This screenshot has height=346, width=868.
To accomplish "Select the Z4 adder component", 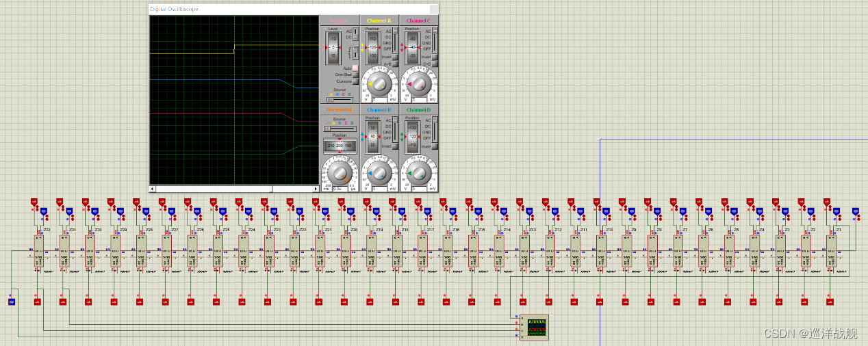I will [x=756, y=250].
